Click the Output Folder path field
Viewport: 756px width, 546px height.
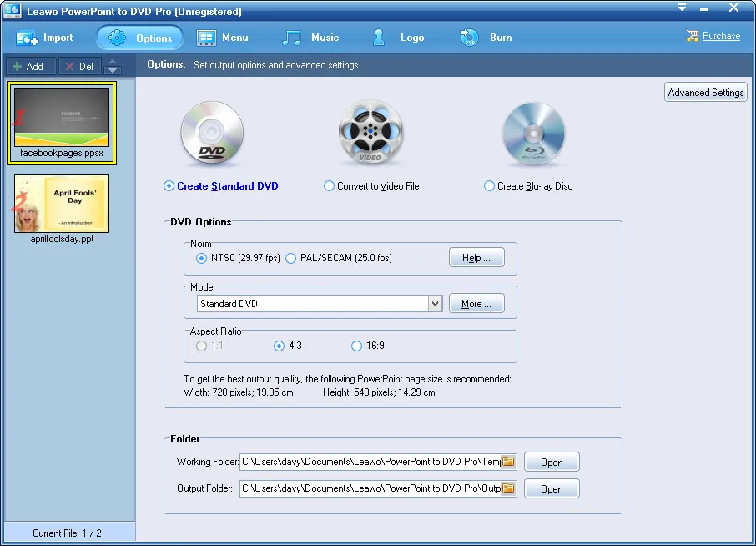(x=371, y=488)
